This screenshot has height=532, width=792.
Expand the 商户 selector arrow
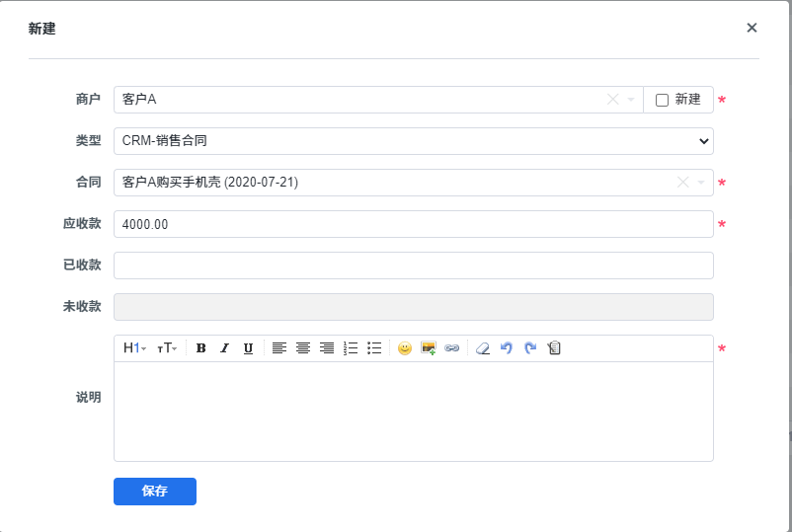pyautogui.click(x=631, y=100)
